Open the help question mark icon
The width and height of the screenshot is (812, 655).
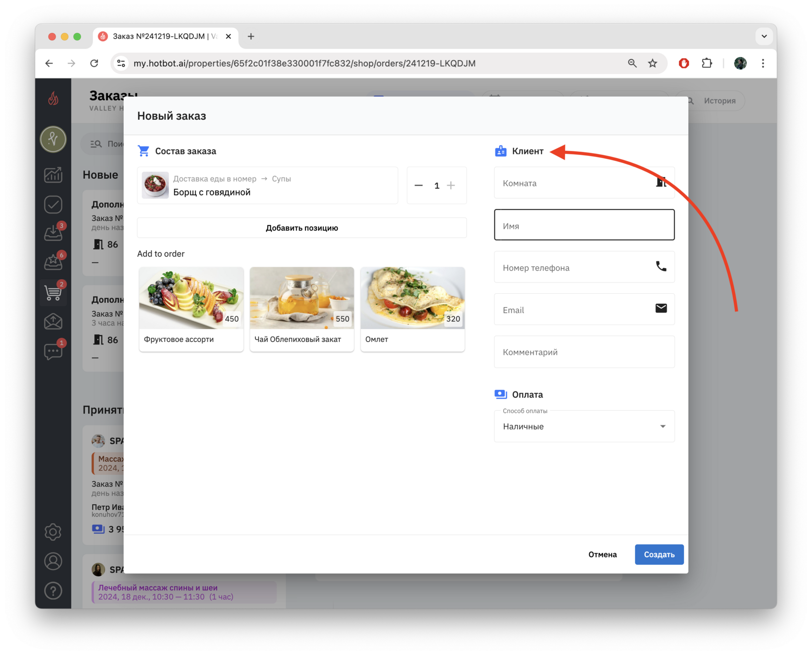click(x=53, y=591)
